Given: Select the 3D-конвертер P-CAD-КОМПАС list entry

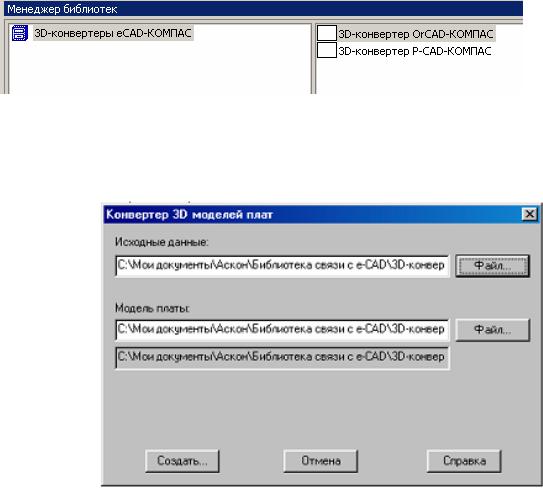Looking at the screenshot, I should click(x=415, y=51).
